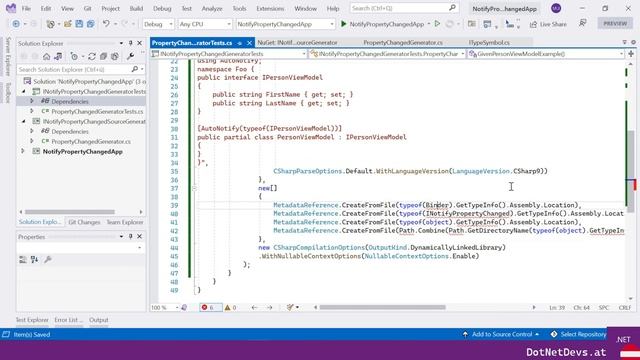The height and width of the screenshot is (360, 640).
Task: Click the Navigate Backward icon in toolbar
Action: point(16,24)
